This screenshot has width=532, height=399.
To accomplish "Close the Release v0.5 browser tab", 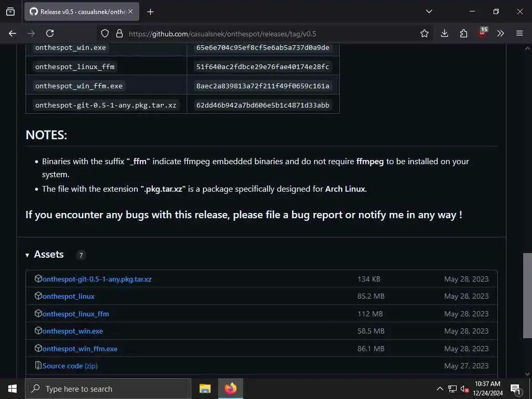I will coord(130,11).
